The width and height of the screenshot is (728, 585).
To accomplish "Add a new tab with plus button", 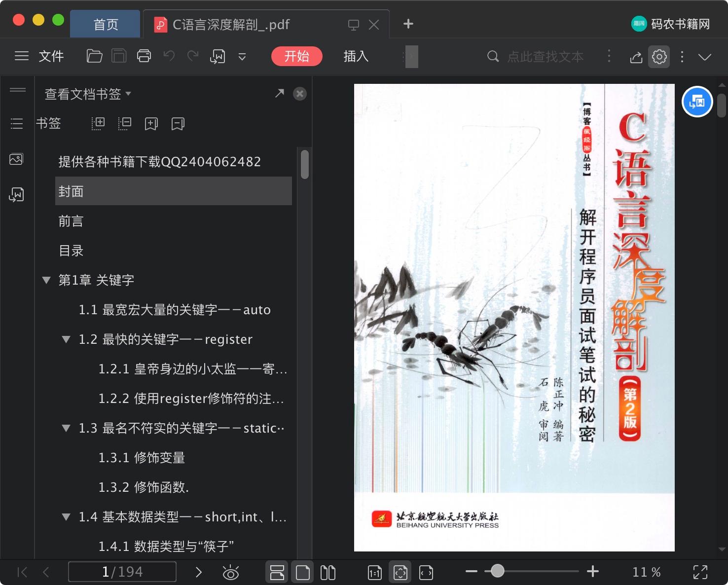I will [408, 24].
